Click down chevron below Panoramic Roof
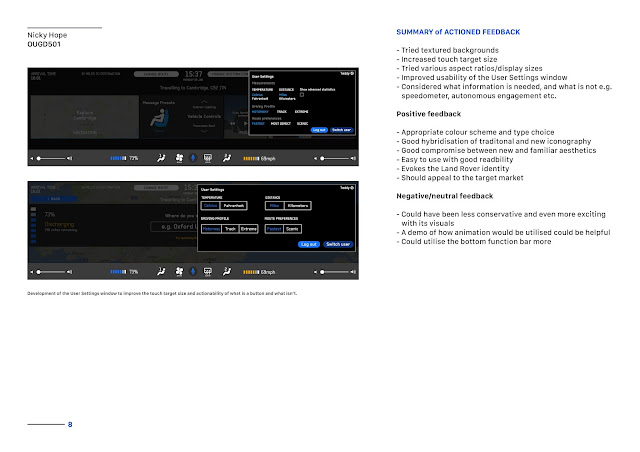This screenshot has height=452, width=640. (x=204, y=131)
